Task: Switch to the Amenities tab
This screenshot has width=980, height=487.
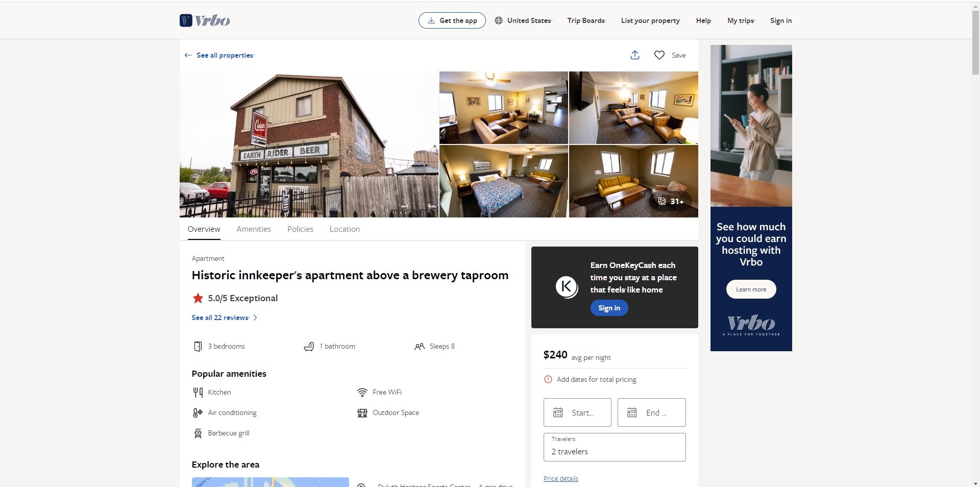Action: click(x=254, y=229)
